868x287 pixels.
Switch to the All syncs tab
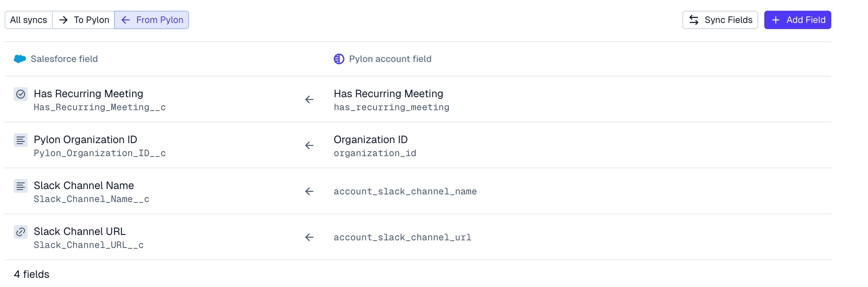pyautogui.click(x=29, y=20)
